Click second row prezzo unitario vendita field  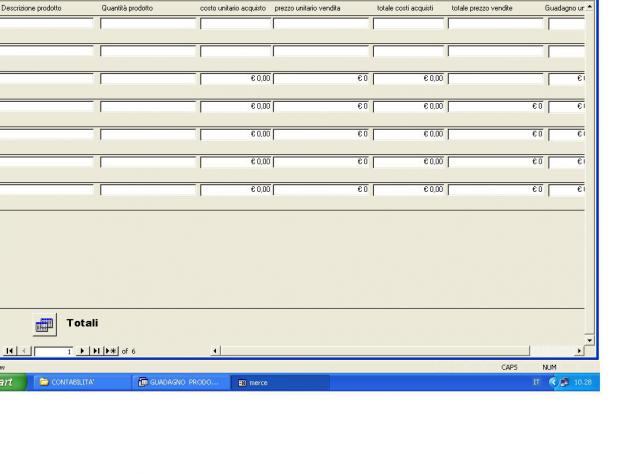[x=321, y=51]
